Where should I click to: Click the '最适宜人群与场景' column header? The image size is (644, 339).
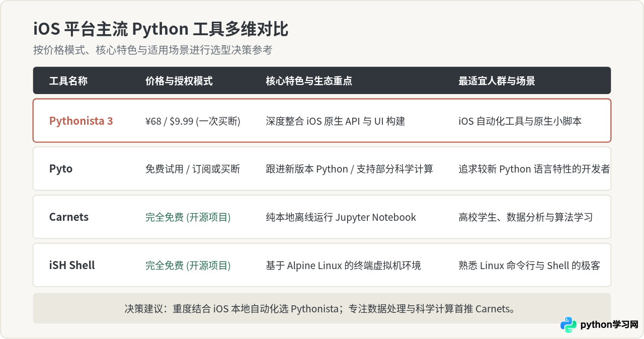click(497, 80)
